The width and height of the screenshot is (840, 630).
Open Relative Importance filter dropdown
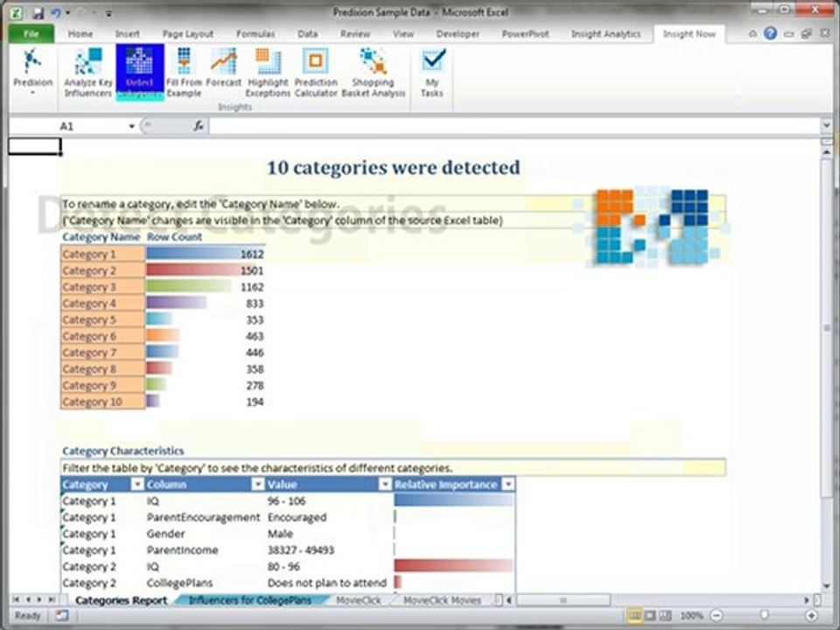tap(508, 484)
